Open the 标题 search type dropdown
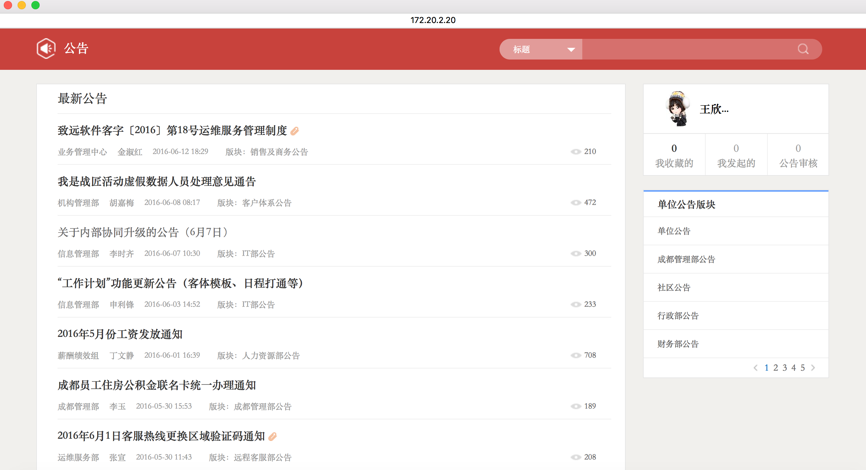Image resolution: width=866 pixels, height=470 pixels. point(542,49)
